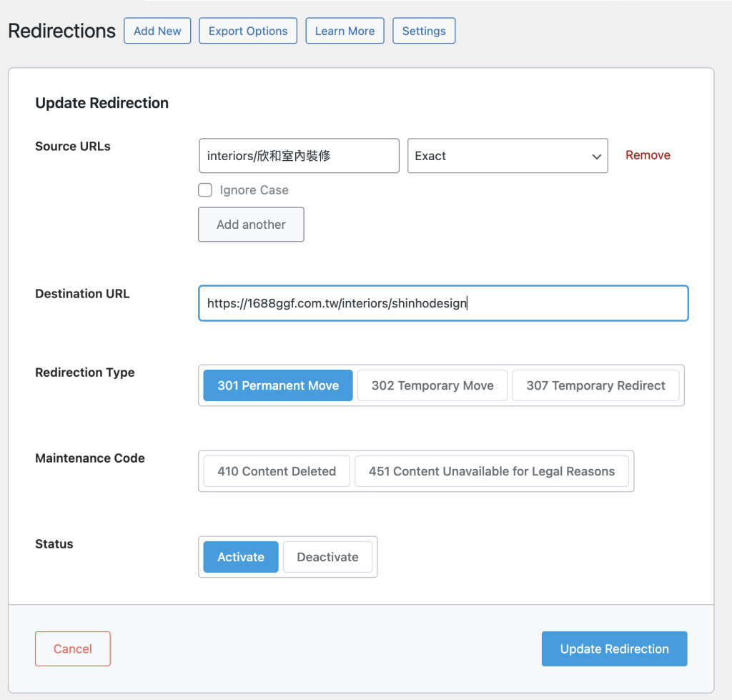Click the Update Redirection button
Image resolution: width=732 pixels, height=700 pixels.
click(614, 649)
